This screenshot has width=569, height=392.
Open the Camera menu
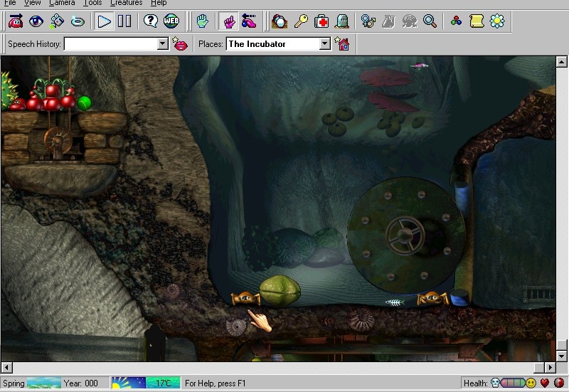point(62,4)
